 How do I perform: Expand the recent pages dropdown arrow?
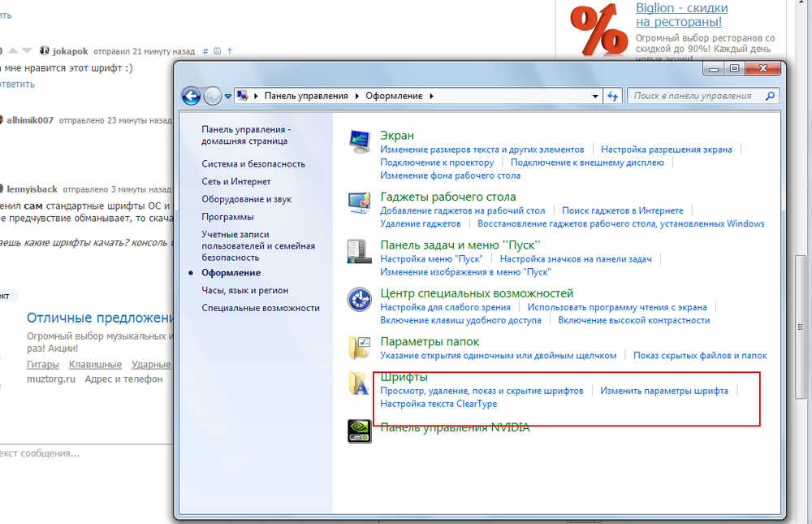(x=228, y=96)
